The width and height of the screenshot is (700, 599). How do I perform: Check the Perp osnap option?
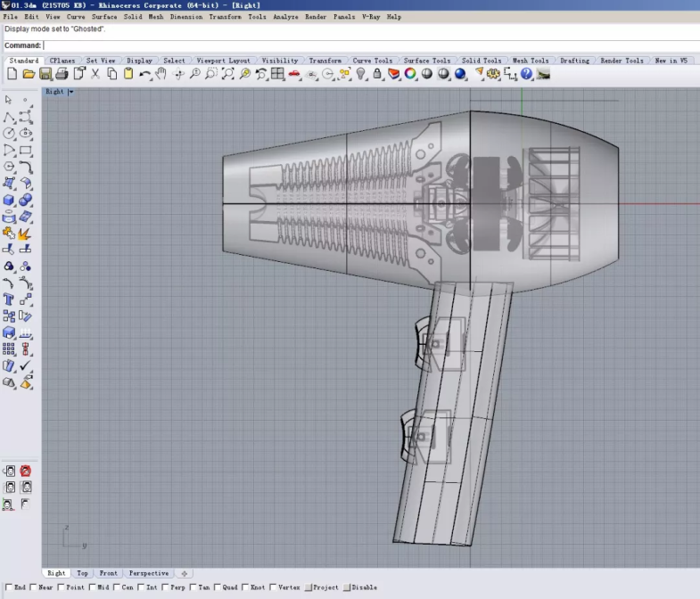click(x=167, y=587)
